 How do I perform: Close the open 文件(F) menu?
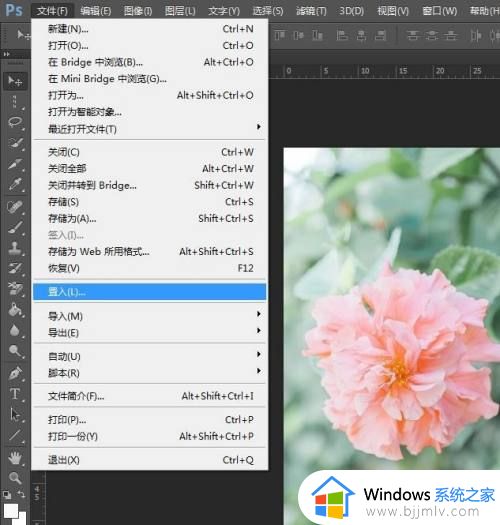click(52, 11)
